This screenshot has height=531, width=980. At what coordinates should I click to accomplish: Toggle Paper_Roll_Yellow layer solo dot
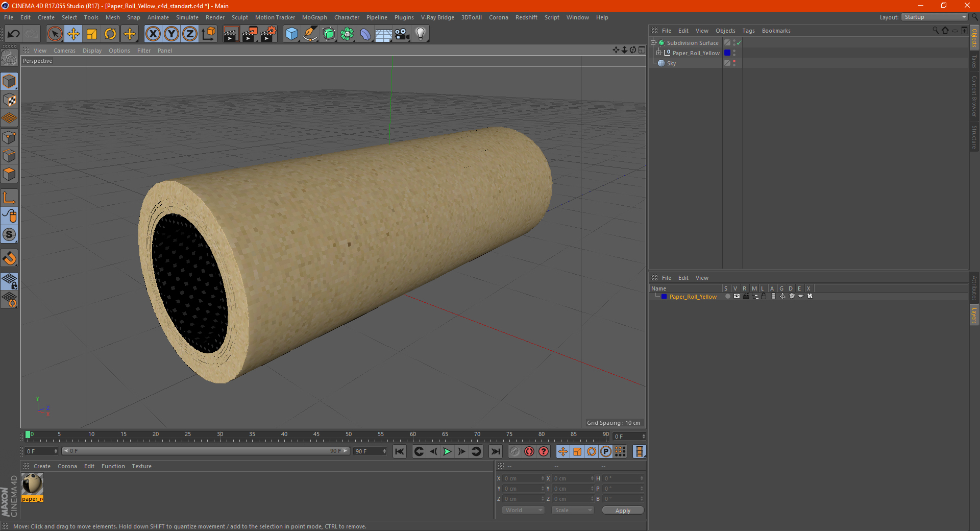727,296
